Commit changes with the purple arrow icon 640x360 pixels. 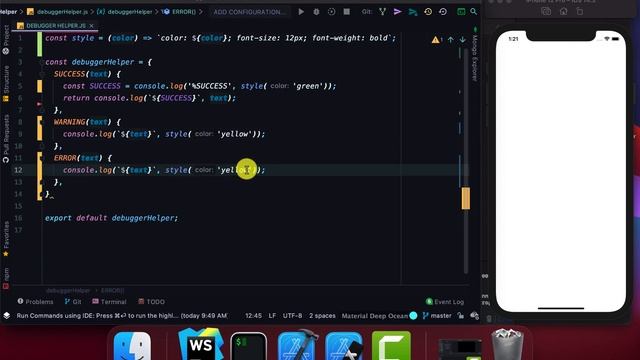(x=398, y=12)
